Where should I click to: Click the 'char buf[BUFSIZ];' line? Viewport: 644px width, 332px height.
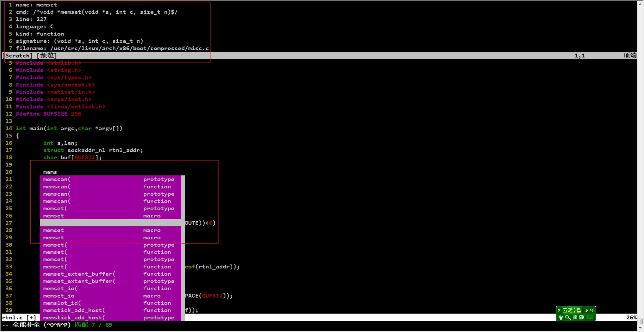click(72, 157)
